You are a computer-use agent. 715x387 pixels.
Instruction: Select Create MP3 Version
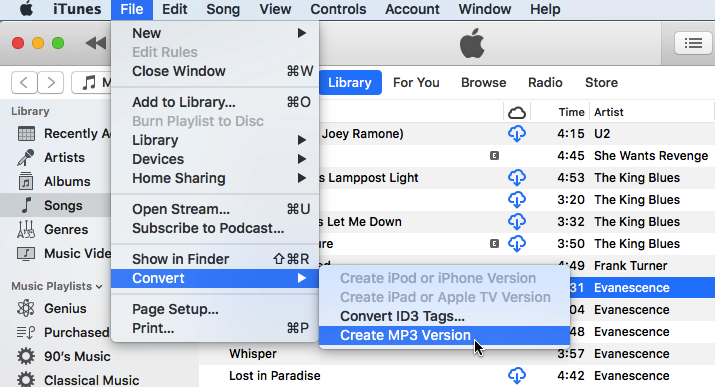click(444, 335)
